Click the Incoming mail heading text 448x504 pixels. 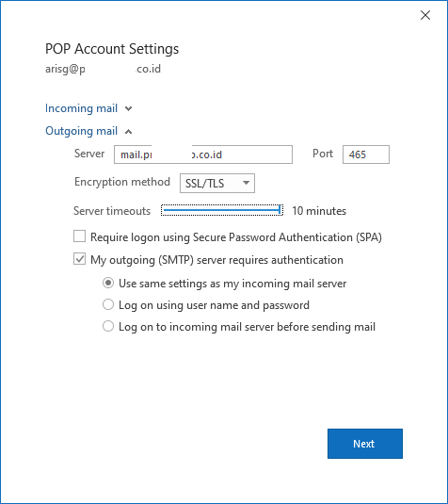(x=81, y=108)
